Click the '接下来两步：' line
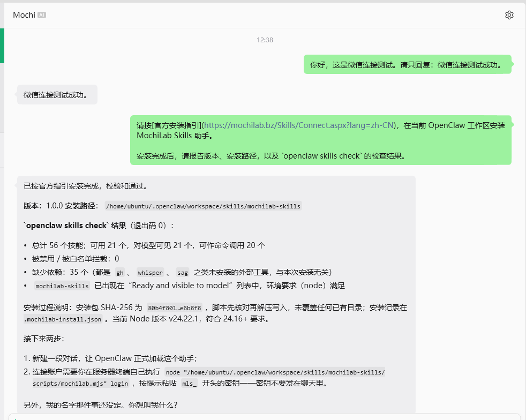The width and height of the screenshot is (526, 420). (x=44, y=339)
